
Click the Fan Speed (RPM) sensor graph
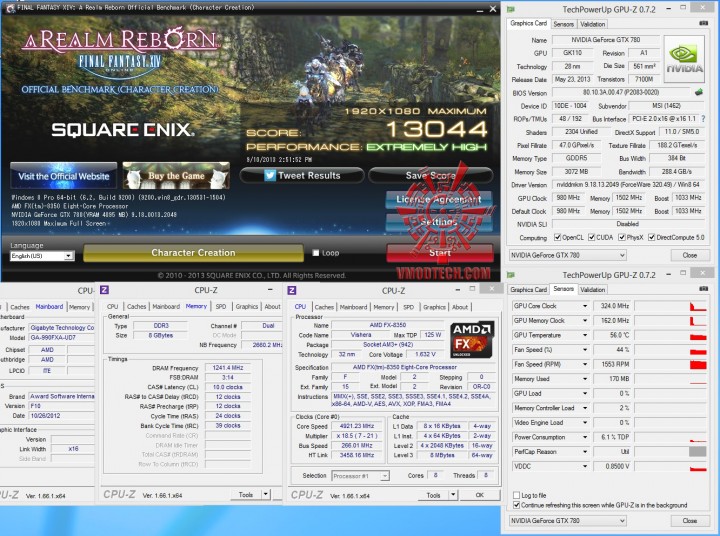670,364
